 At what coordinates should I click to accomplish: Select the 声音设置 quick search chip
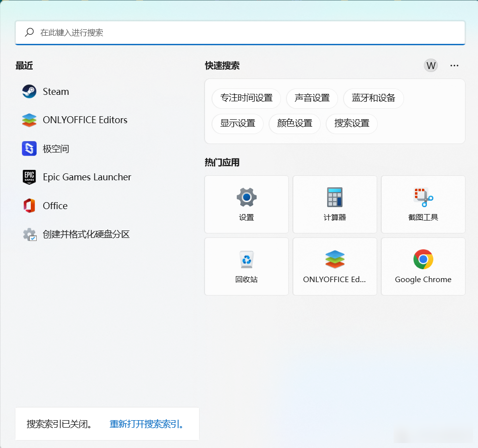click(312, 98)
